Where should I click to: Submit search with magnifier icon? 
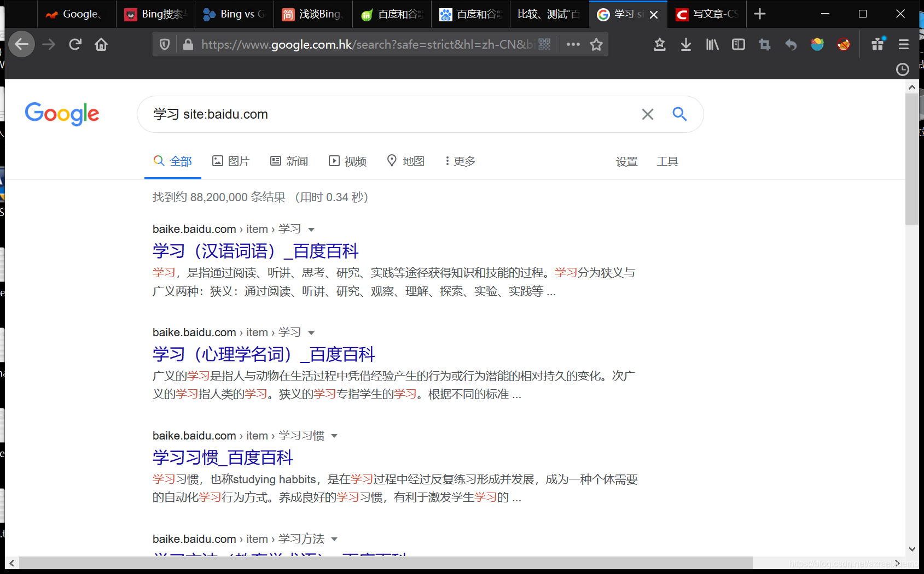click(x=679, y=114)
